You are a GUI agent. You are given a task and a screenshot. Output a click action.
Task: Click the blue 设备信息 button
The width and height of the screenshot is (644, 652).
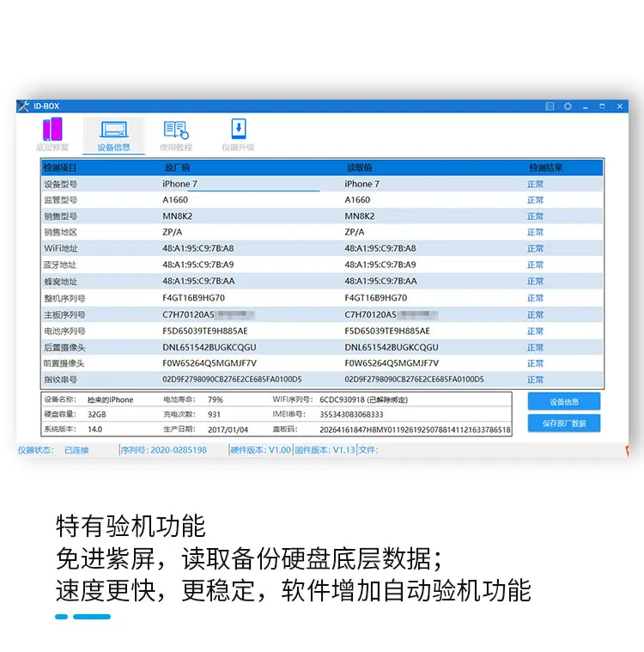(x=564, y=402)
